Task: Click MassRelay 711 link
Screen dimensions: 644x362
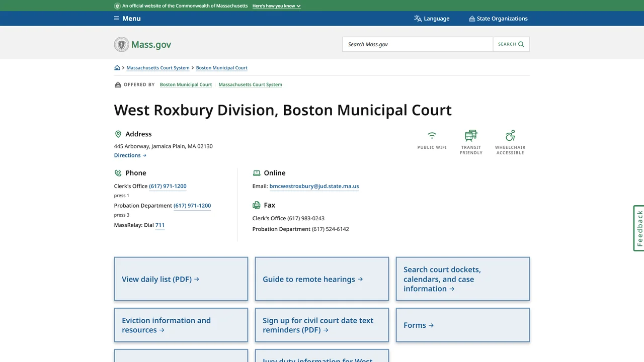Action: [160, 225]
